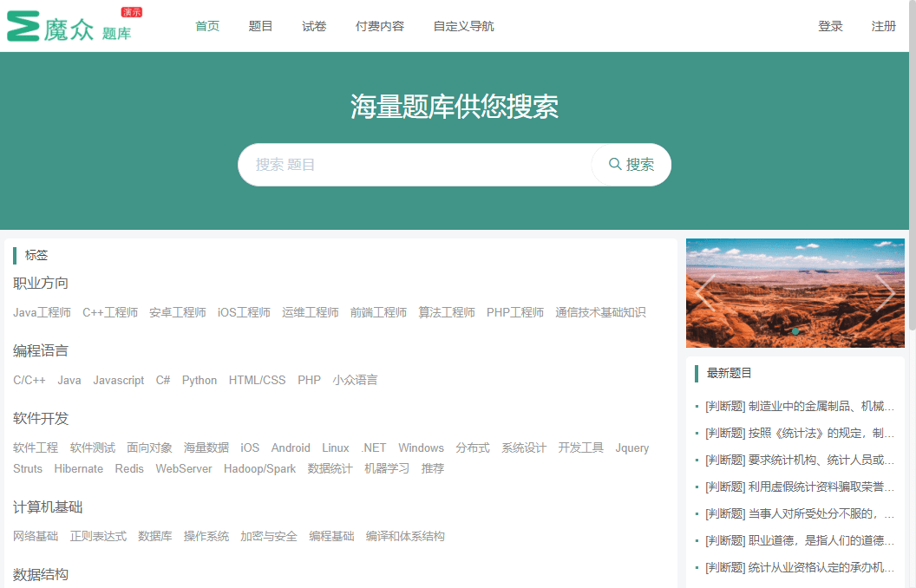Open 付费内容 in the navigation bar
Screen dimensions: 916x588
click(380, 26)
